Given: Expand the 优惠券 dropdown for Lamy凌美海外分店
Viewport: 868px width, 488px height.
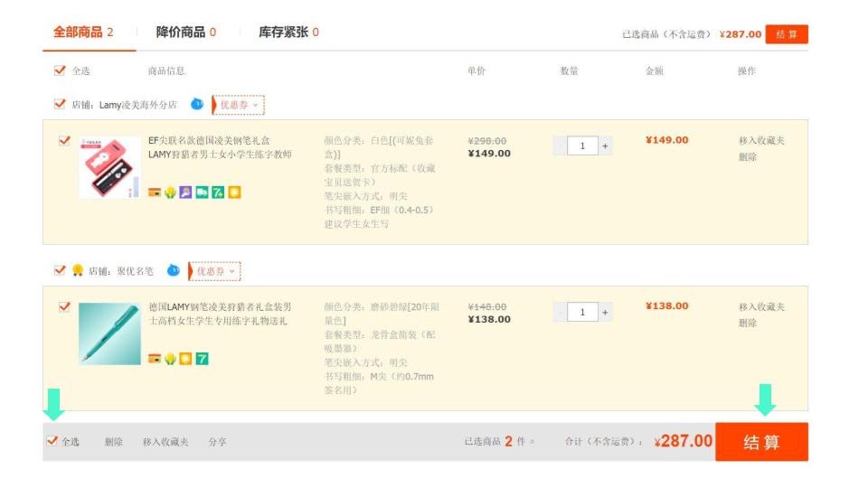Looking at the screenshot, I should tap(240, 105).
